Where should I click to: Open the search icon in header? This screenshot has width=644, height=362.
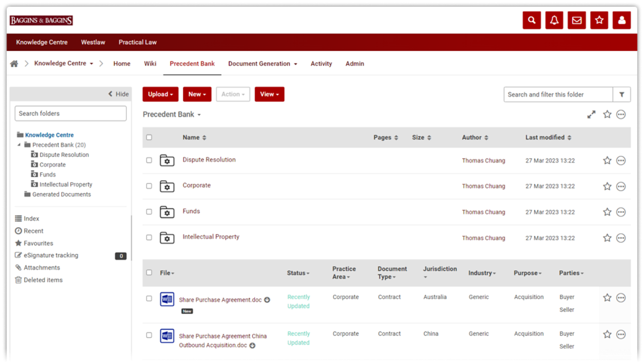tap(531, 21)
